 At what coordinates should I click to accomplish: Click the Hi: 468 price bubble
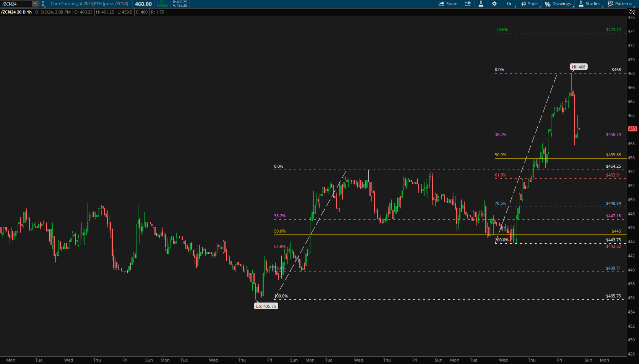pyautogui.click(x=578, y=67)
